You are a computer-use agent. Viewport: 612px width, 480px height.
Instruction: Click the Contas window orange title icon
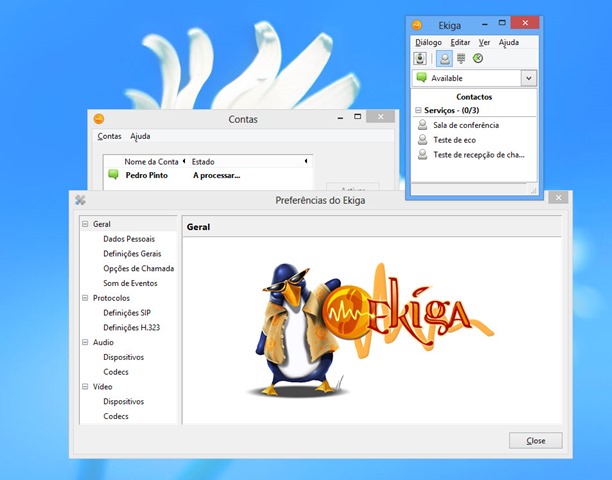99,119
